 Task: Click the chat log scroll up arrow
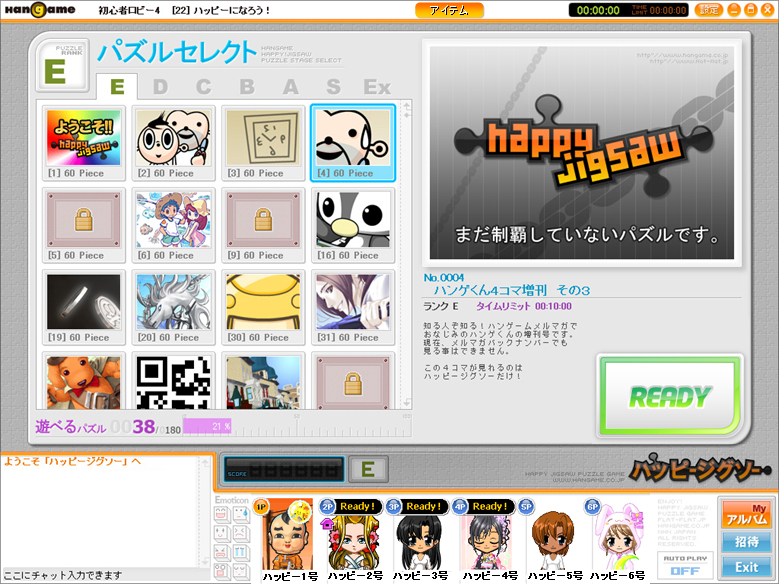coord(205,463)
